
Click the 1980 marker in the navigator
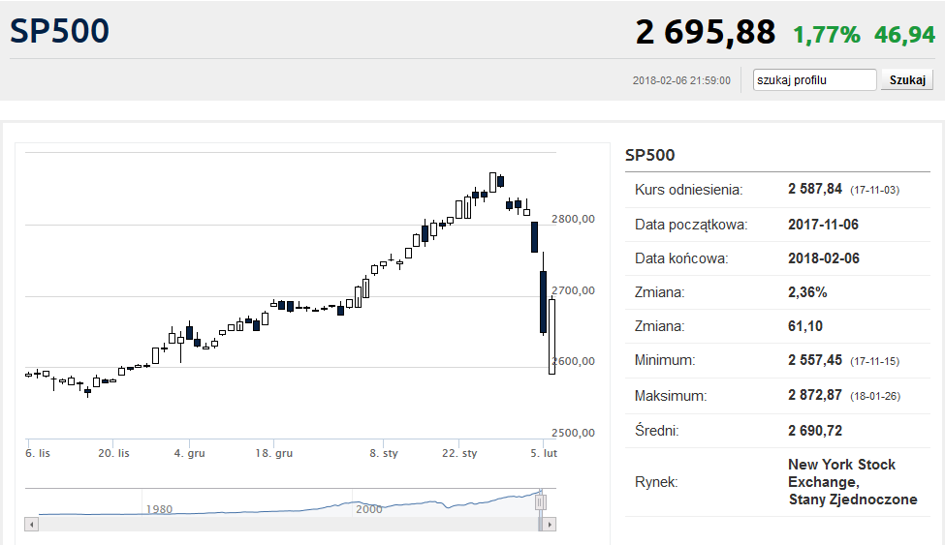point(158,509)
